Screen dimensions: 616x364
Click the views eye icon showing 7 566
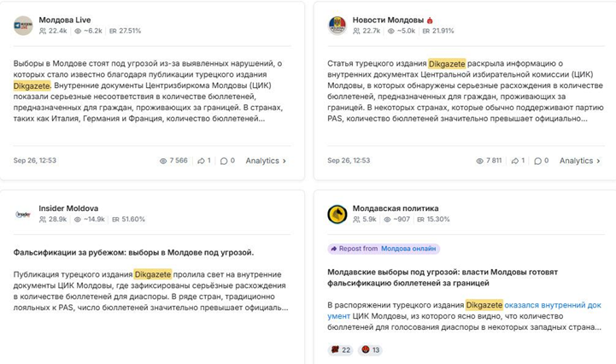coord(163,161)
